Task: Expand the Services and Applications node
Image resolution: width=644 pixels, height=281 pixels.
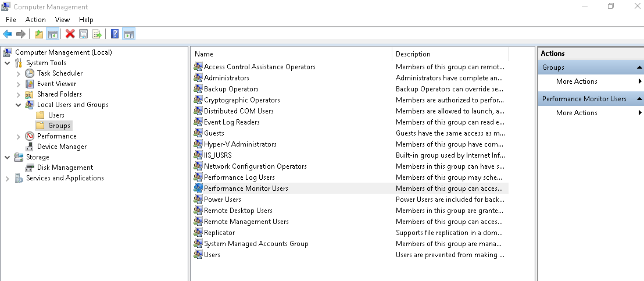Action: pos(8,178)
